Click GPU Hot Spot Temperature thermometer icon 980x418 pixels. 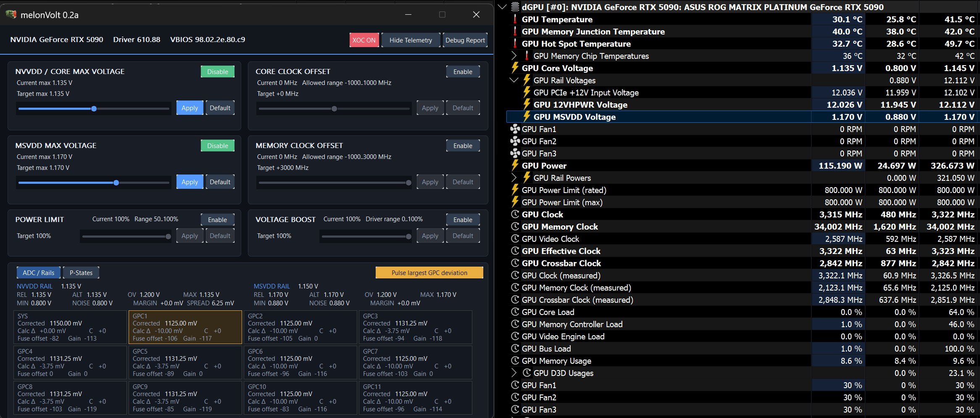point(515,44)
